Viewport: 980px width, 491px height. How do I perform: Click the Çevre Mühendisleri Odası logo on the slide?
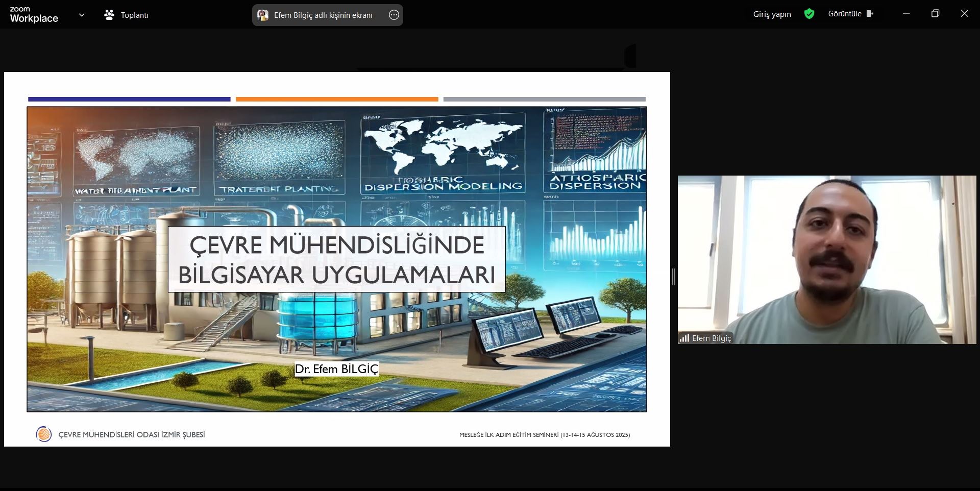click(44, 434)
